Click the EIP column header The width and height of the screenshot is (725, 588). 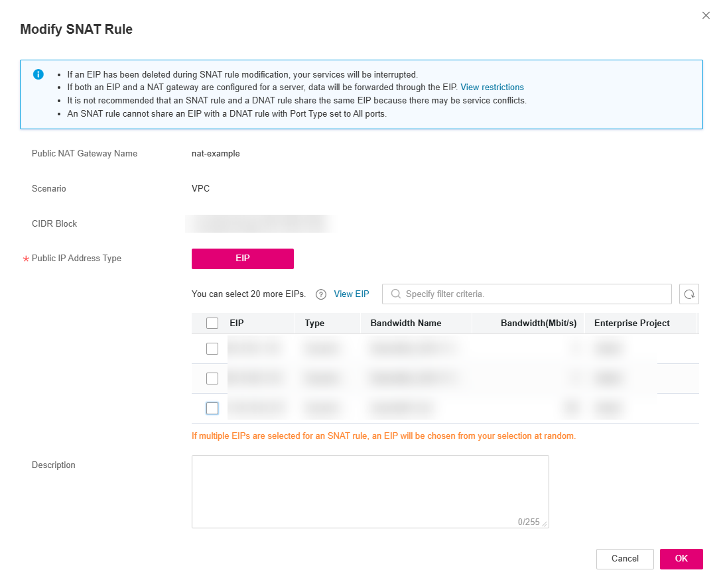tap(237, 323)
